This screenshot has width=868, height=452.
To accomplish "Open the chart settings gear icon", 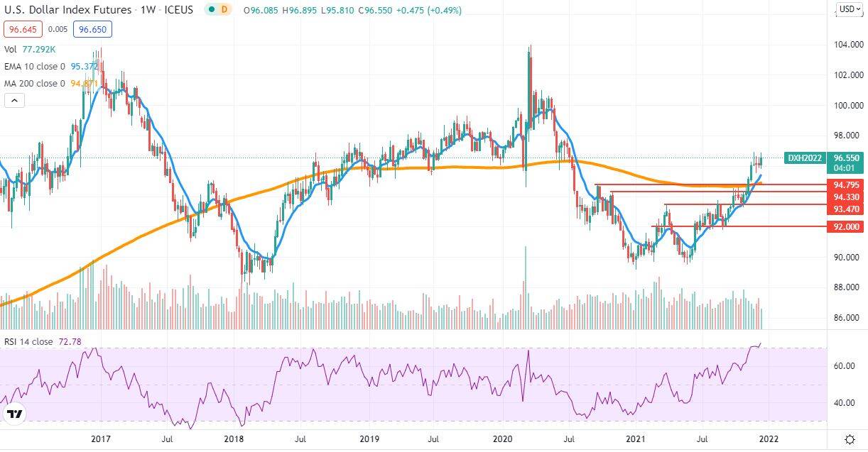I will (x=849, y=439).
